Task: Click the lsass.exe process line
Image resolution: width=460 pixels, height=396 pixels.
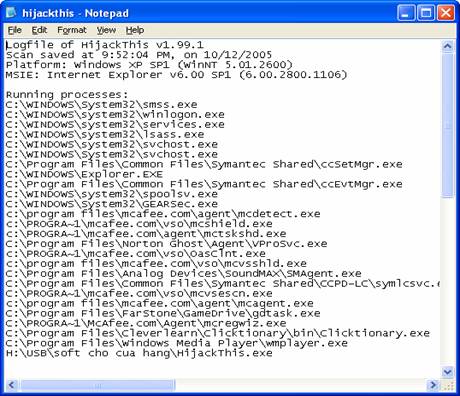Action: tap(105, 134)
